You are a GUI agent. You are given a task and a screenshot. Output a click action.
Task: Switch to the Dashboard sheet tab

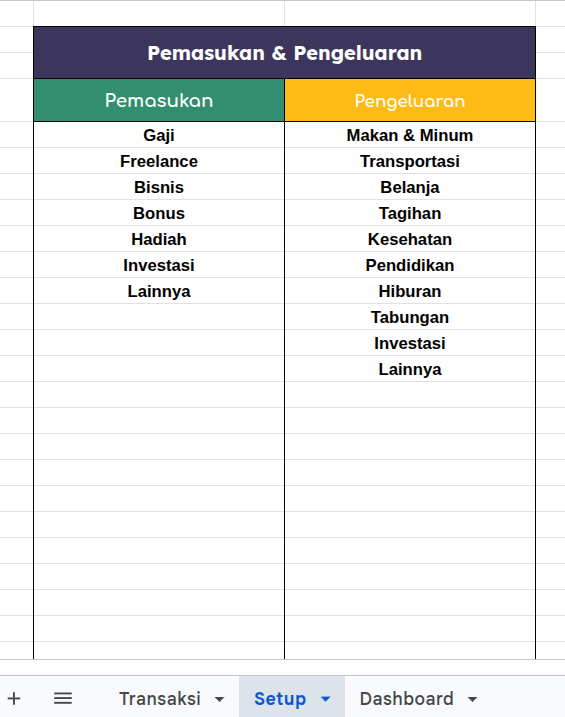tap(406, 699)
